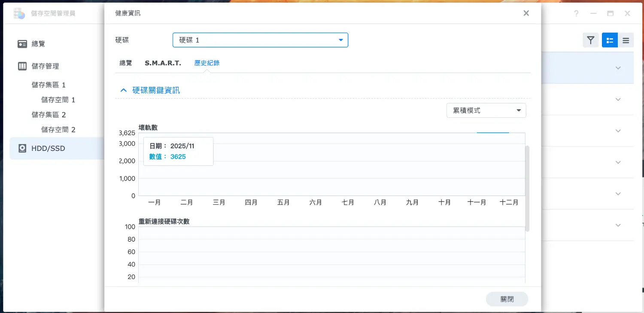The height and width of the screenshot is (313, 644).
Task: Close the 健康資訊 dialog with X
Action: click(x=526, y=13)
